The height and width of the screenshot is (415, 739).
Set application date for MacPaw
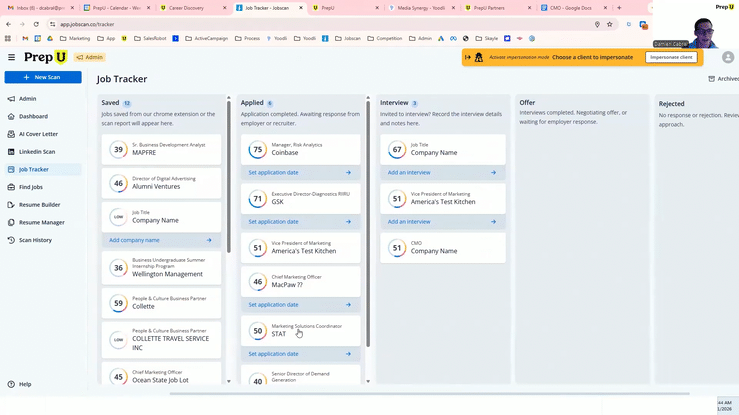273,305
